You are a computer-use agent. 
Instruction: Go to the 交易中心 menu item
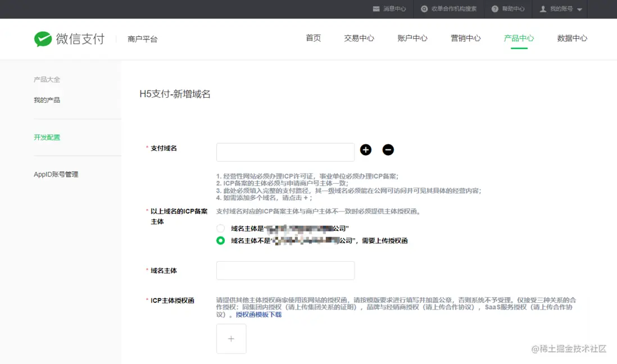[359, 38]
